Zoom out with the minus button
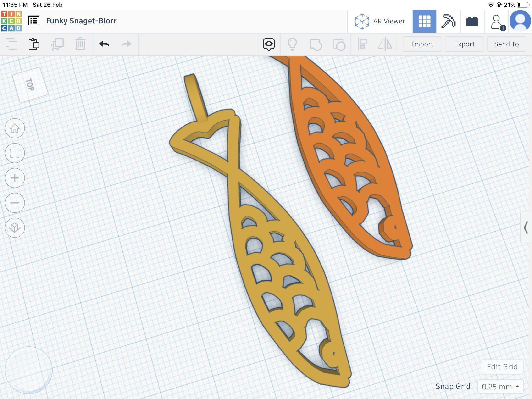The width and height of the screenshot is (532, 399). click(15, 203)
